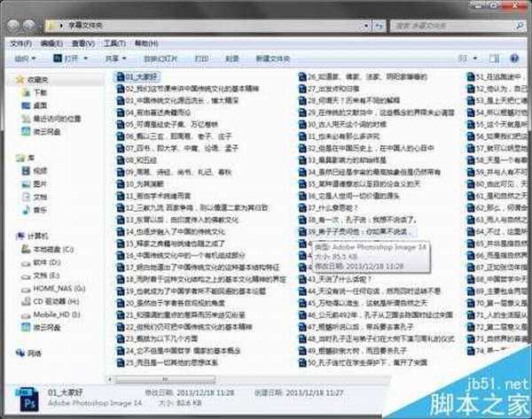Open the 编辑(E) menu
The height and width of the screenshot is (419, 532).
[51, 43]
